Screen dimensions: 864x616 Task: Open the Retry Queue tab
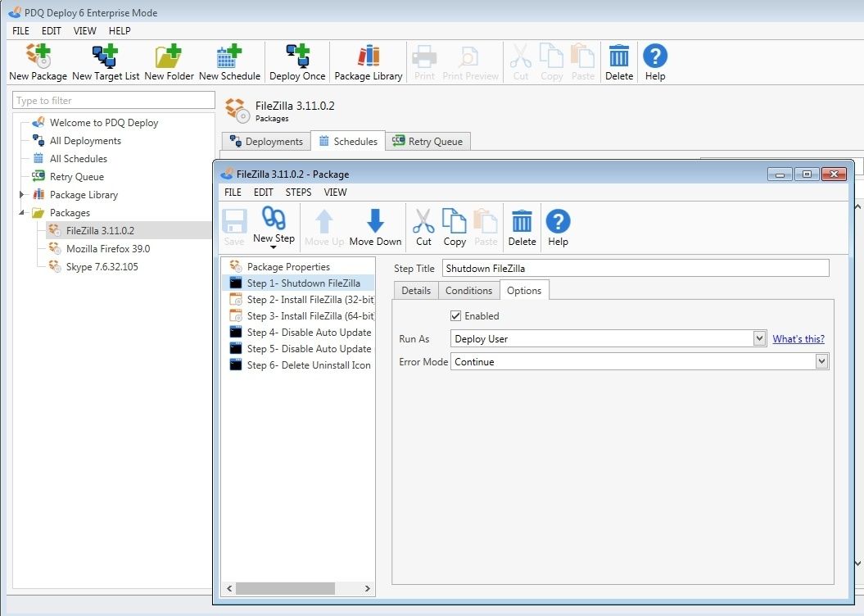click(427, 142)
